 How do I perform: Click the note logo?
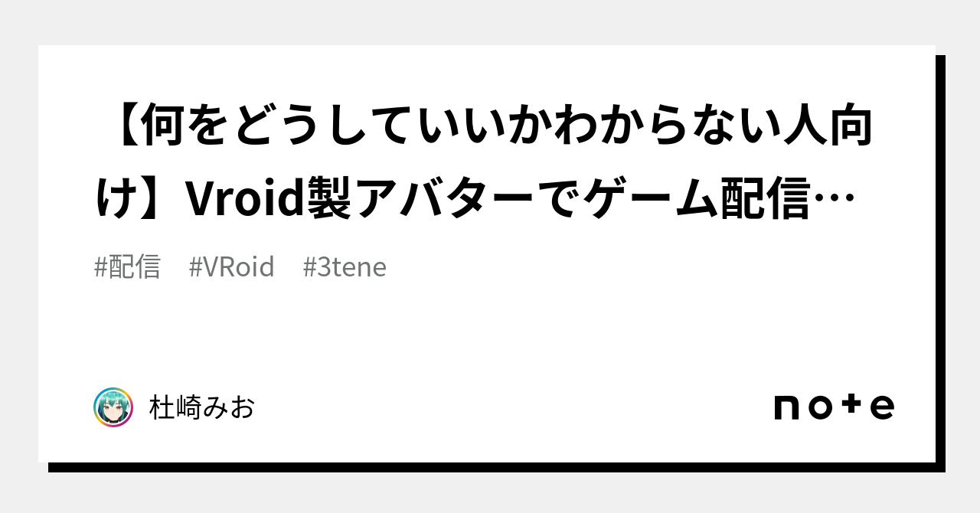click(833, 407)
